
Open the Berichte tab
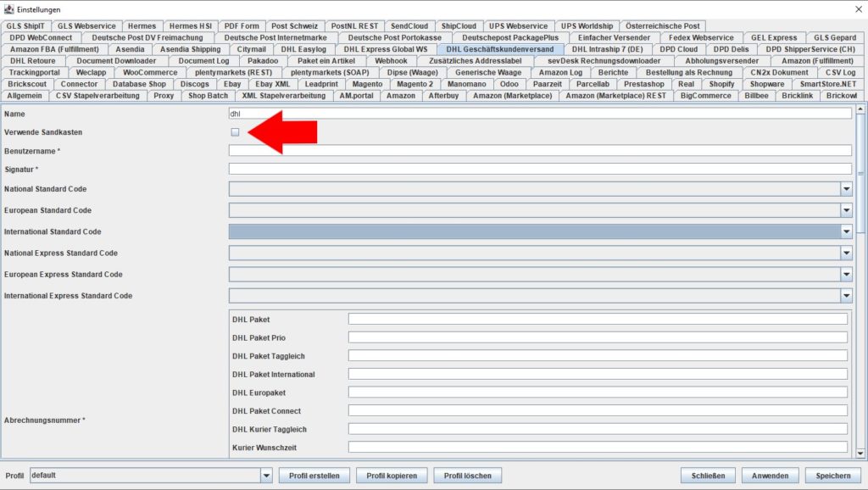coord(614,73)
